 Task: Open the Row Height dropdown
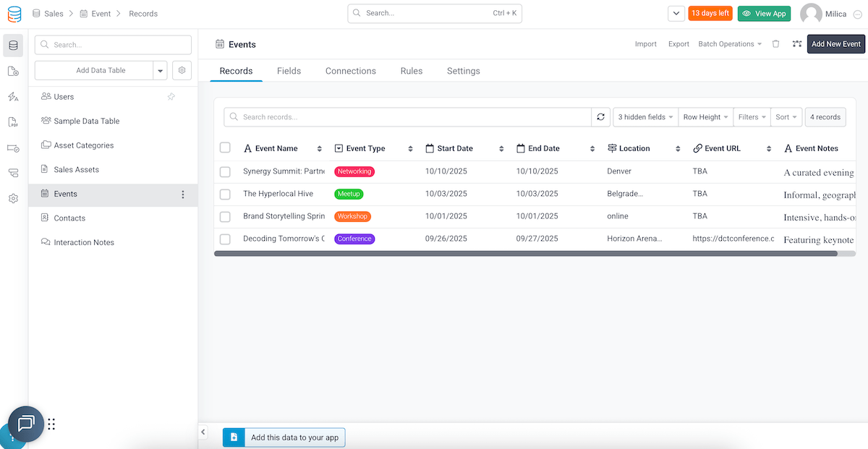705,116
